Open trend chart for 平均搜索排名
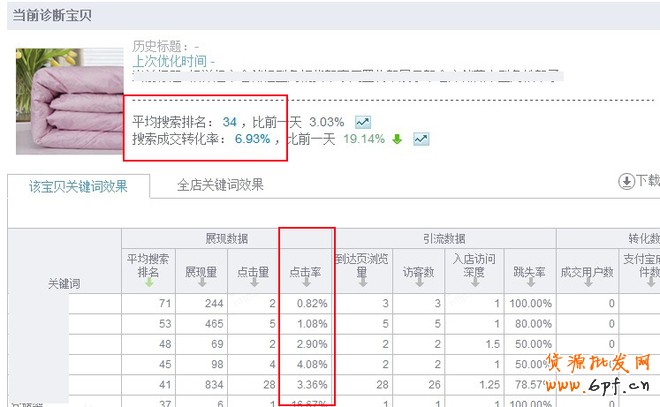The height and width of the screenshot is (407, 660). pyautogui.click(x=363, y=122)
